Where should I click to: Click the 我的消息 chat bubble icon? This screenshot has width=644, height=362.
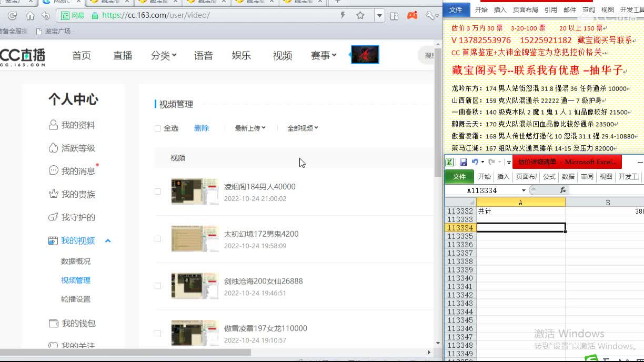53,170
